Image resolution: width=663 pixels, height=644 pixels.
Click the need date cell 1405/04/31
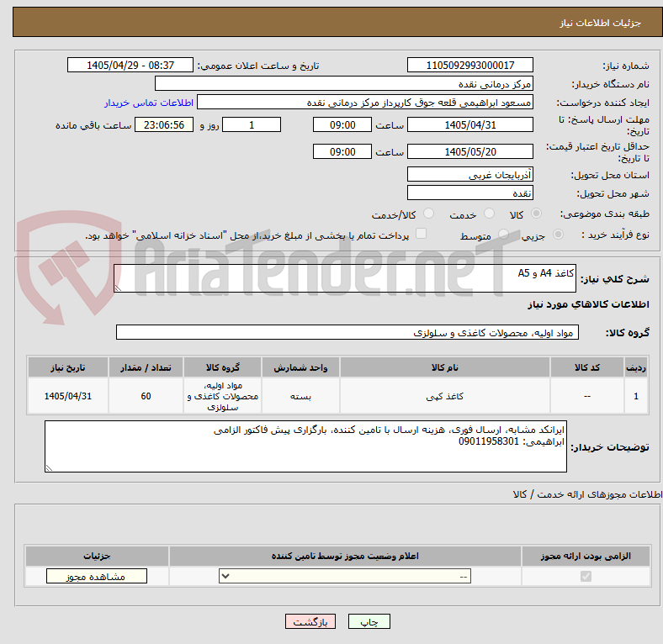tap(68, 396)
